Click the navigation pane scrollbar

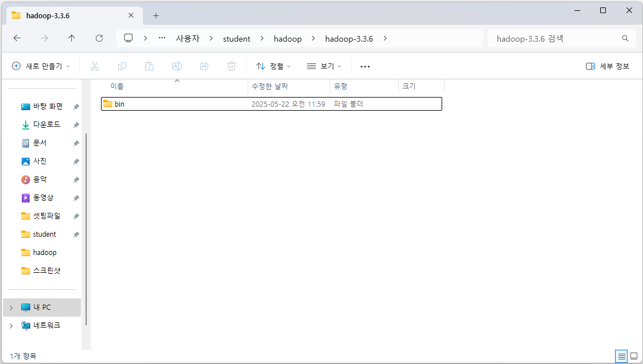(x=86, y=229)
